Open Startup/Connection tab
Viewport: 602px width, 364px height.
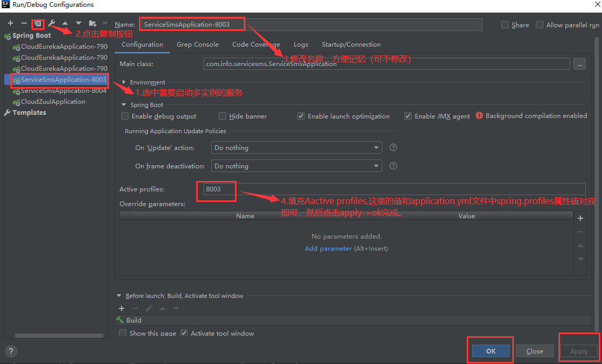(x=351, y=45)
